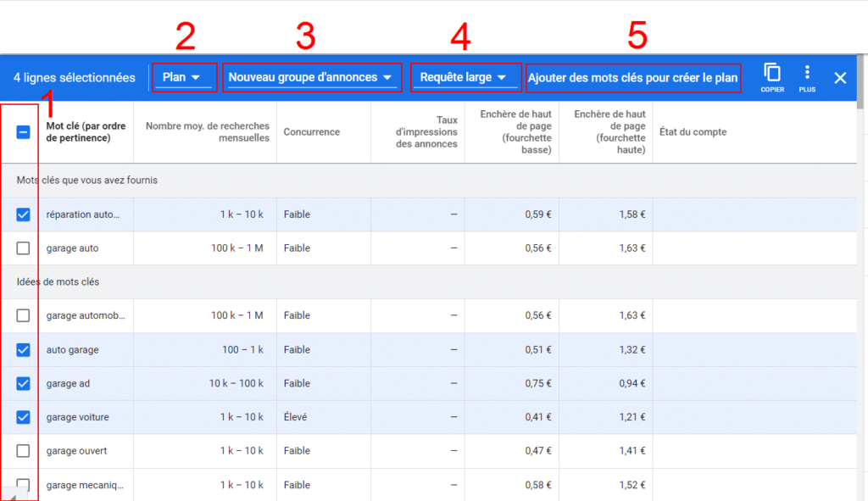The width and height of the screenshot is (868, 501).
Task: Uncheck the réparation auto keyword checkbox
Action: tap(24, 214)
